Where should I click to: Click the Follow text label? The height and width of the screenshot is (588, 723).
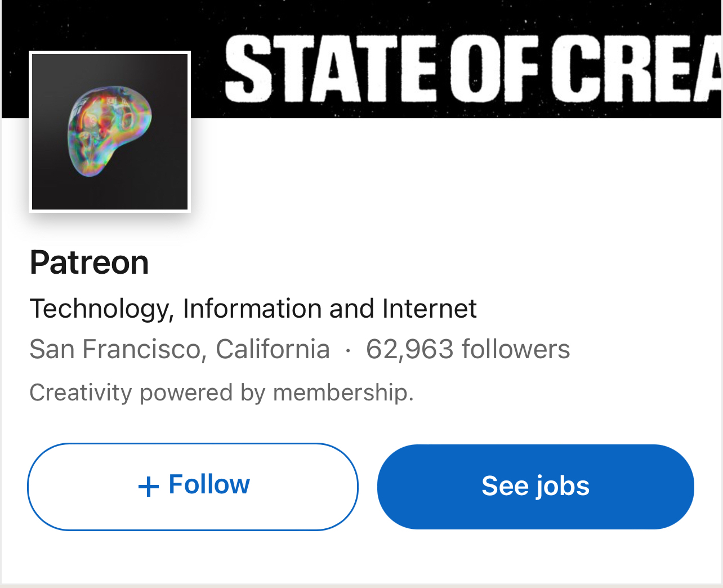point(209,484)
